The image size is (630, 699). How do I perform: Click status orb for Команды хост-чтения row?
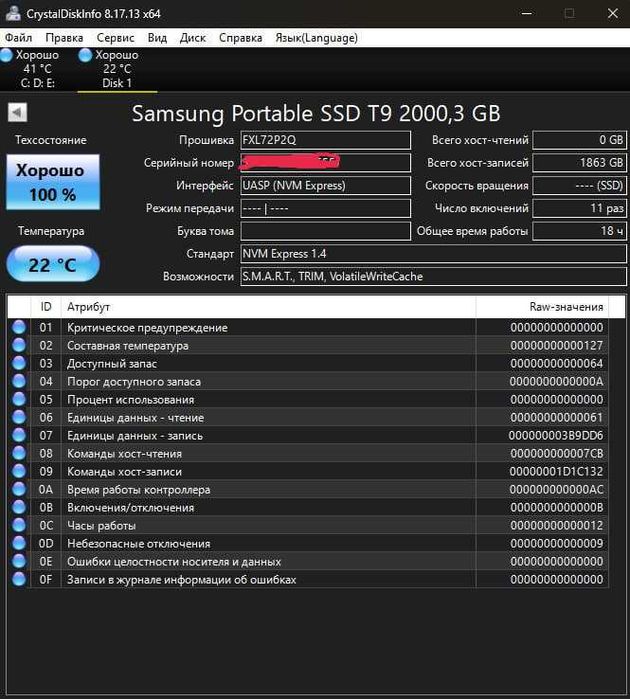click(19, 453)
